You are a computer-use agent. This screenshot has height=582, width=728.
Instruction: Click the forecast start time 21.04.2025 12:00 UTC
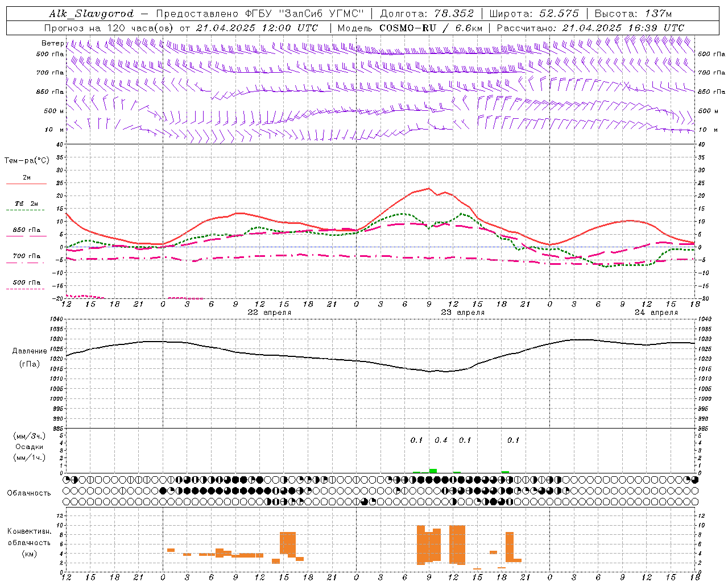tap(257, 28)
